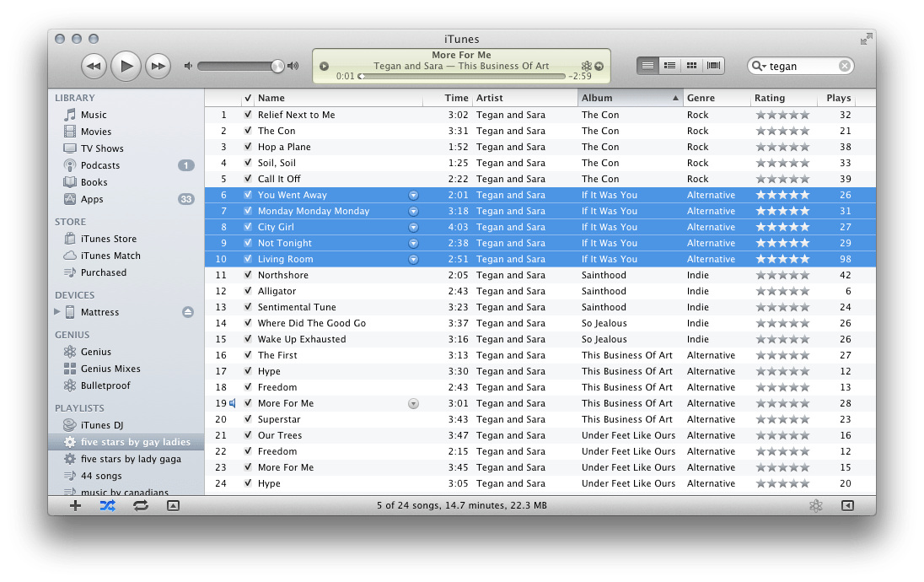Open the circle arrow next to You Went Away
This screenshot has width=924, height=582.
[x=413, y=194]
